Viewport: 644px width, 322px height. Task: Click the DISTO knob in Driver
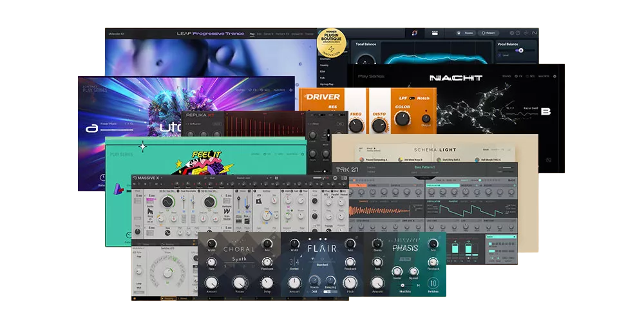379,125
